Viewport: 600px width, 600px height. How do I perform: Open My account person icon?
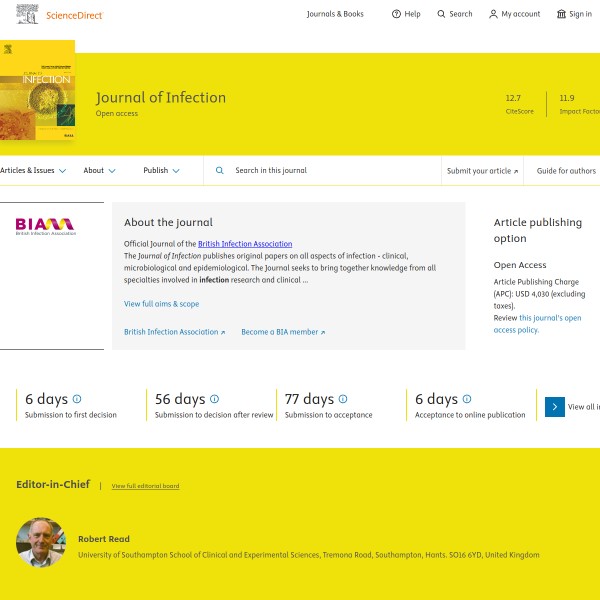click(493, 14)
